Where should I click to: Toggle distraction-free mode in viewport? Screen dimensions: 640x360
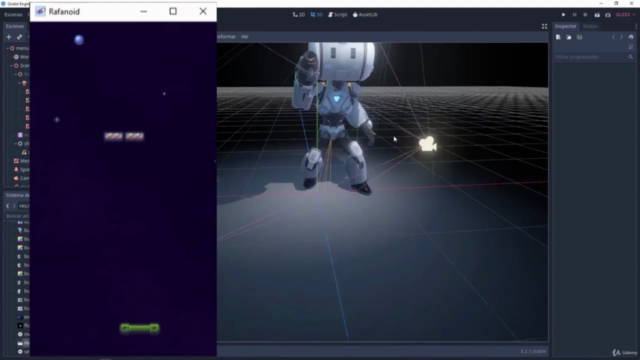coord(544,26)
